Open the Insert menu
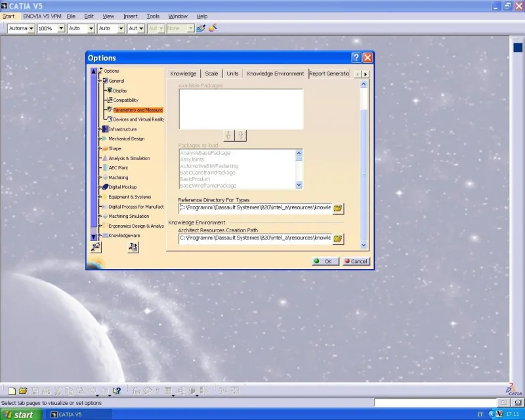525x420 pixels. [x=130, y=16]
